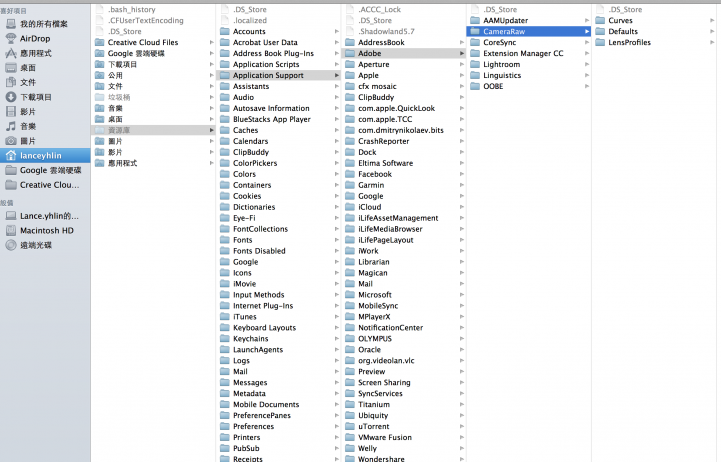Select the ColorPickers folder
Screen dimensions: 721x462
[x=279, y=163]
